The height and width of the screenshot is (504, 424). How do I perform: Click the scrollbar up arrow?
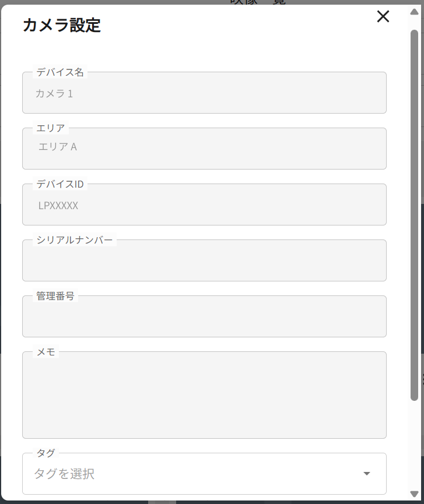414,12
